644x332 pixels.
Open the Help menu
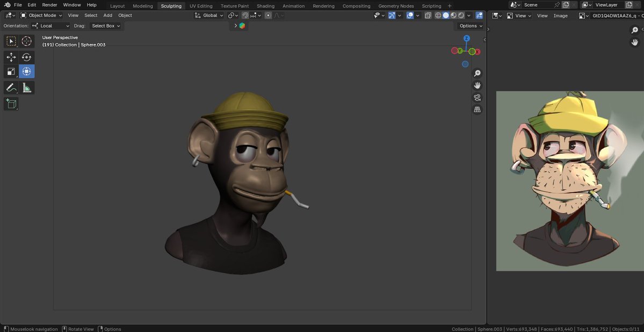92,5
